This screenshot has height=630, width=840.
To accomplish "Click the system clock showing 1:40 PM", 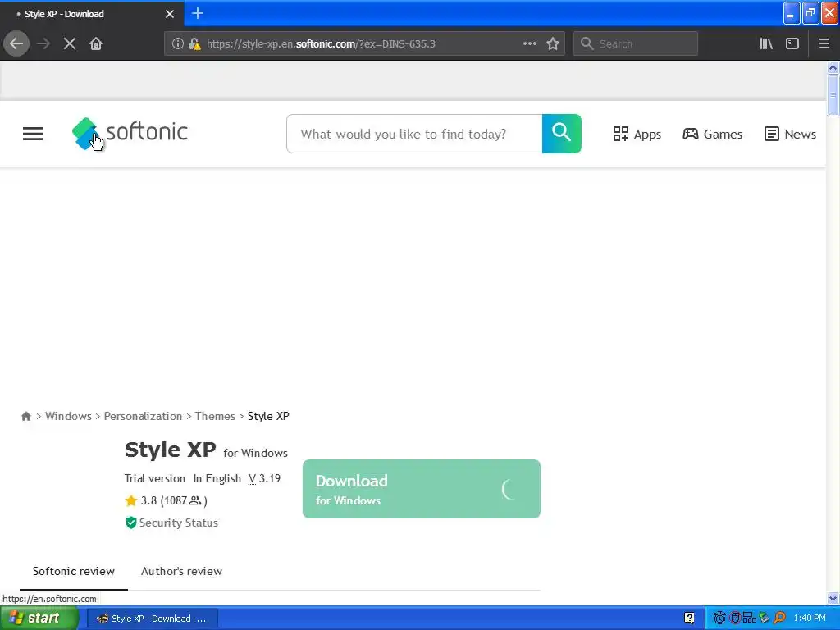I will 810,619.
